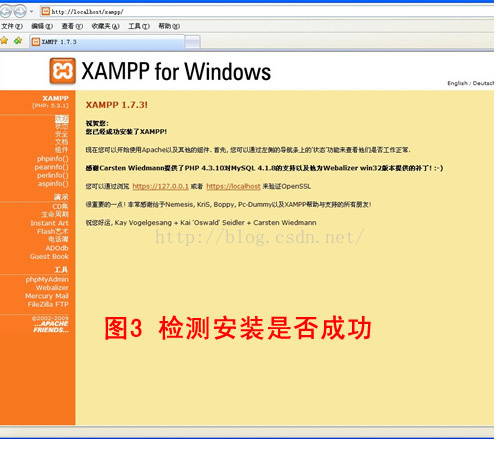The height and width of the screenshot is (452, 500).
Task: Click the browser Forward arrow button
Action: click(20, 12)
